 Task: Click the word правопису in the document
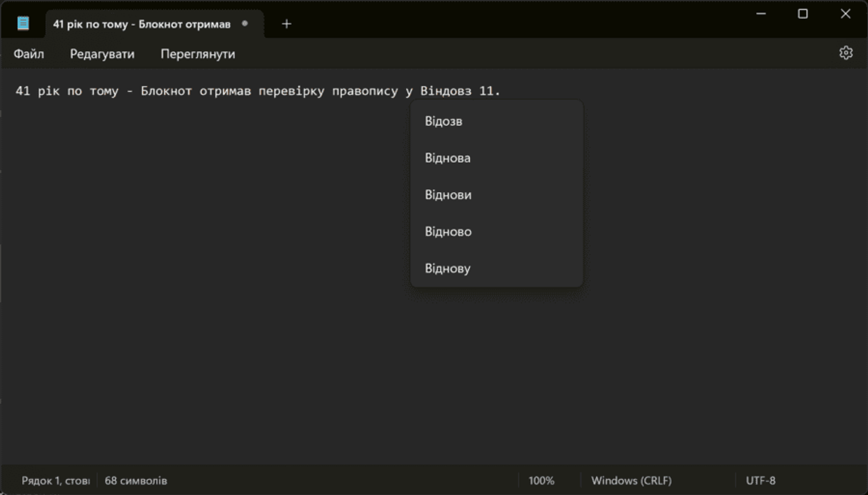coord(365,92)
